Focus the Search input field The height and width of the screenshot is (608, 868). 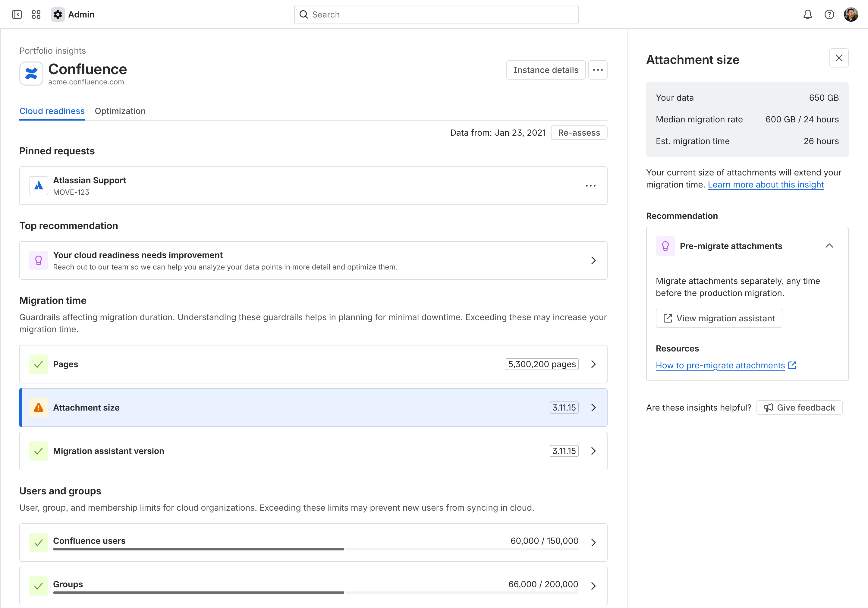[436, 14]
